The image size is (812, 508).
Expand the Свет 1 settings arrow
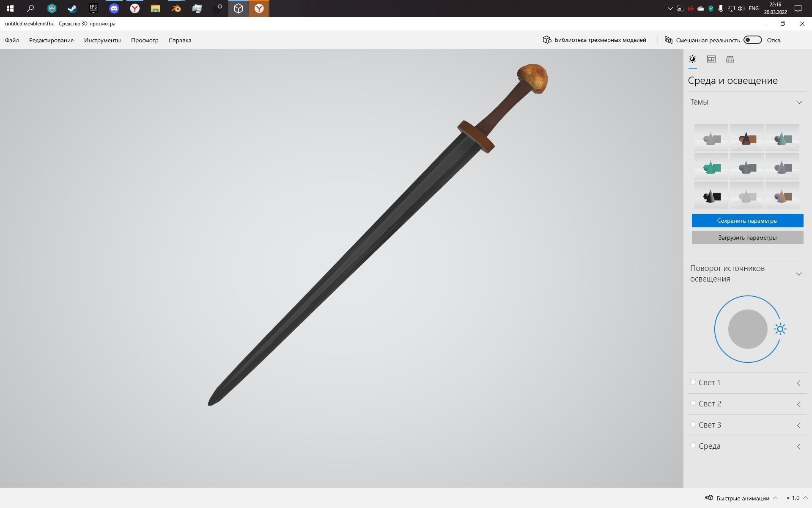[x=798, y=383]
